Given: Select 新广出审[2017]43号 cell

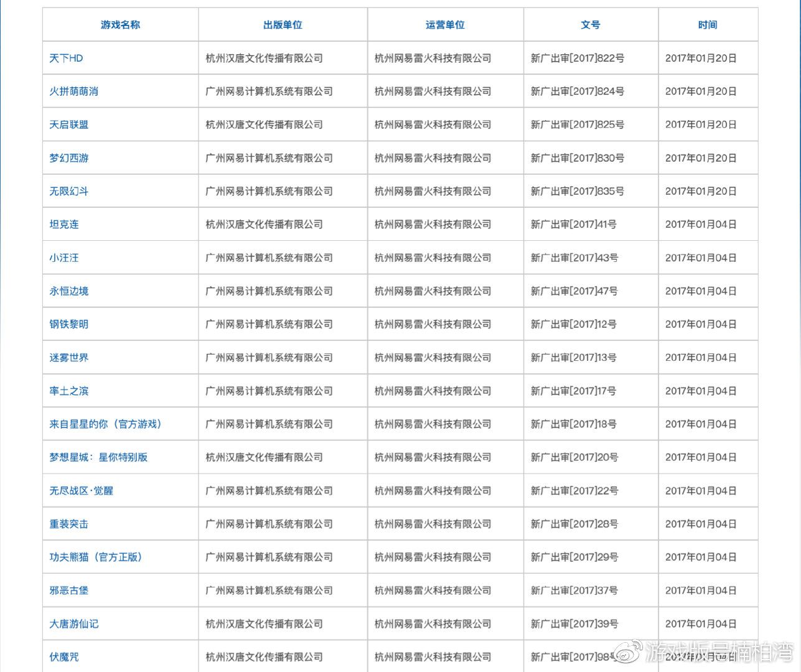Looking at the screenshot, I should click(x=591, y=258).
